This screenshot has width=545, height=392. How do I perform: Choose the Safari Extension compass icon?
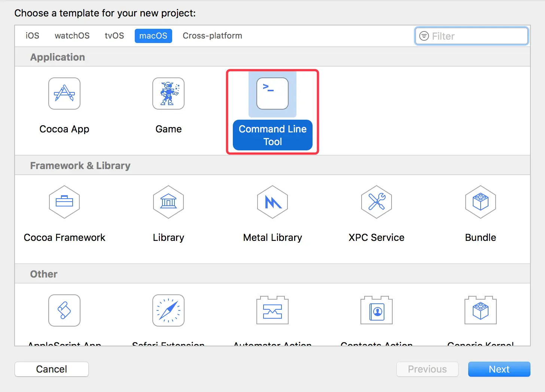pyautogui.click(x=168, y=310)
